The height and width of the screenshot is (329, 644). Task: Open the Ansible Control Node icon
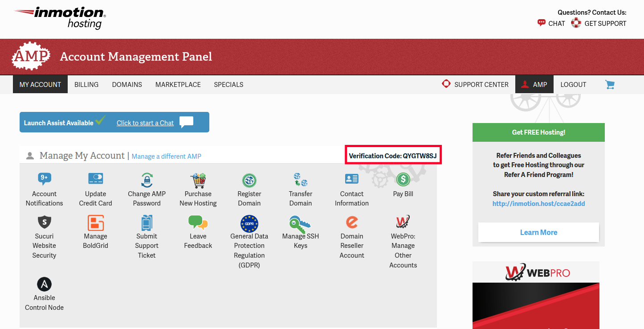coord(44,284)
